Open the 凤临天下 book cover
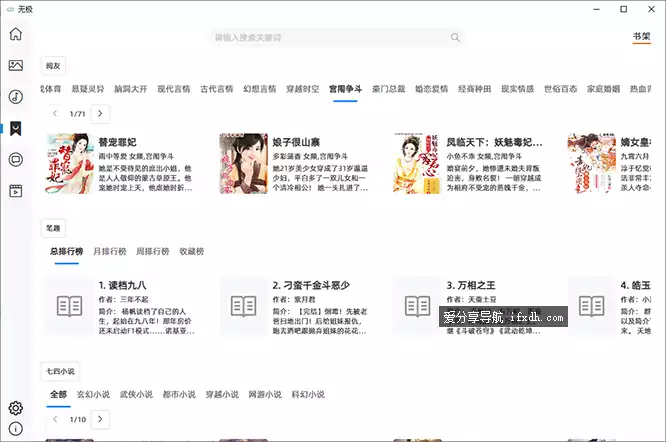This screenshot has width=666, height=442. [417, 163]
